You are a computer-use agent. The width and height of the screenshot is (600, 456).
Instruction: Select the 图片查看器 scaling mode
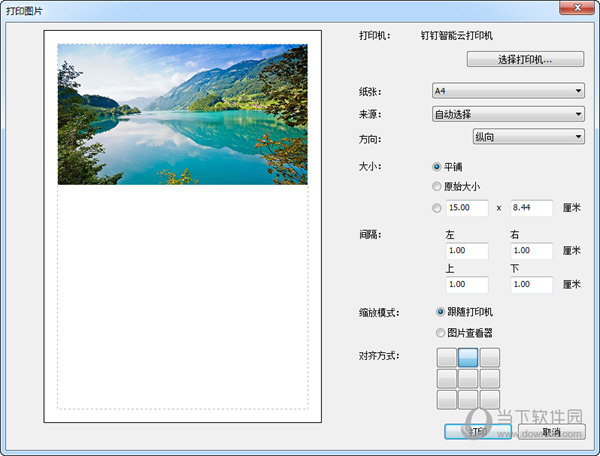pos(440,332)
